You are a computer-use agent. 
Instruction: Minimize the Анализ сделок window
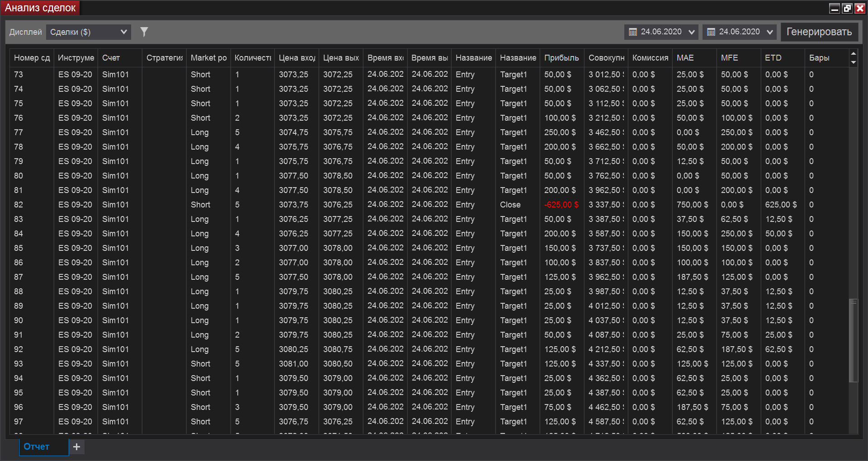pos(835,8)
